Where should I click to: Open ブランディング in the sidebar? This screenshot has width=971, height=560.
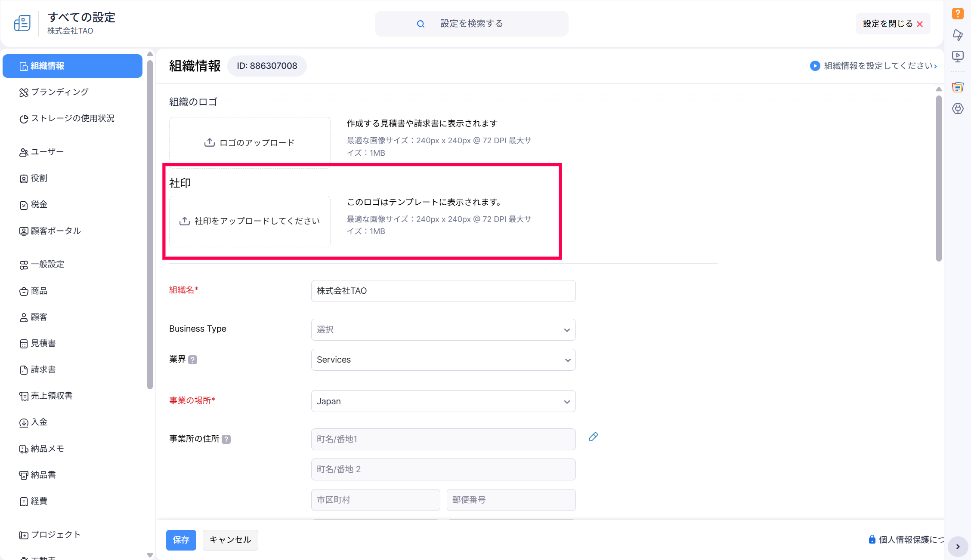[59, 92]
